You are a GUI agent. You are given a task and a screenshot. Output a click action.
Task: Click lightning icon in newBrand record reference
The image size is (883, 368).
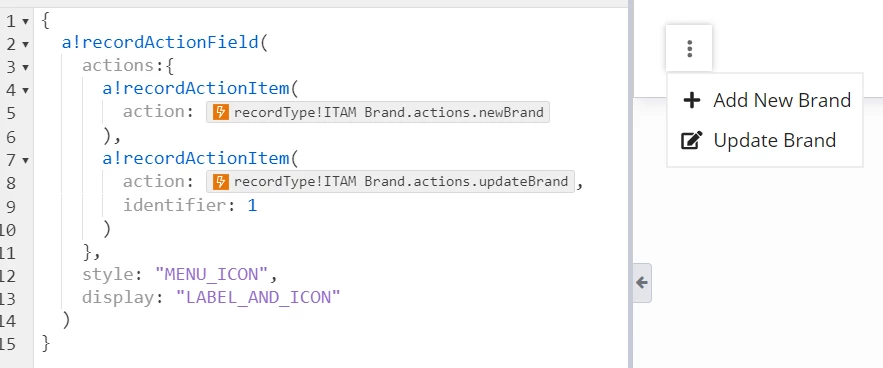coord(221,113)
